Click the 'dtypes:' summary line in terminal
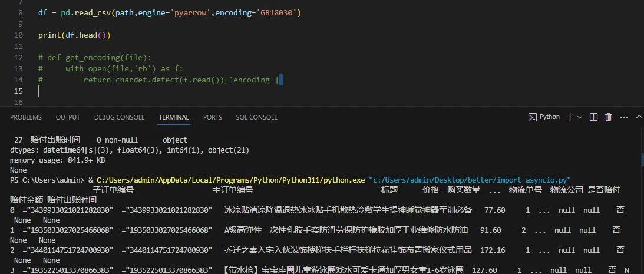The height and width of the screenshot is (274, 644). [130, 150]
